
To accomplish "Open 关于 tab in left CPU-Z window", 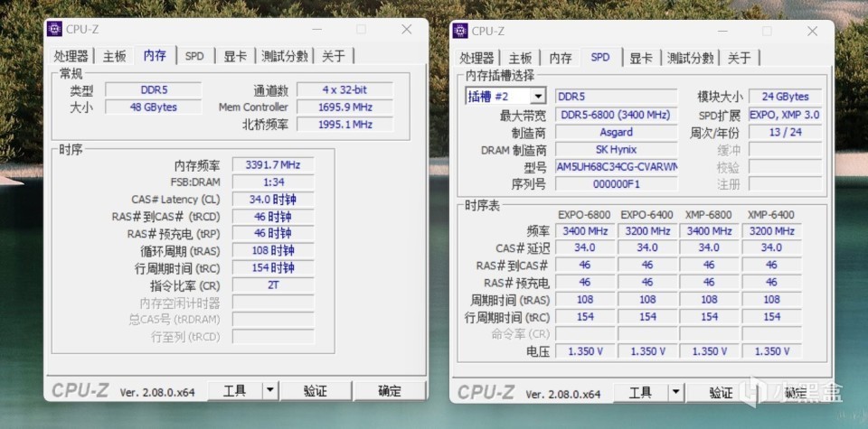I will 334,56.
